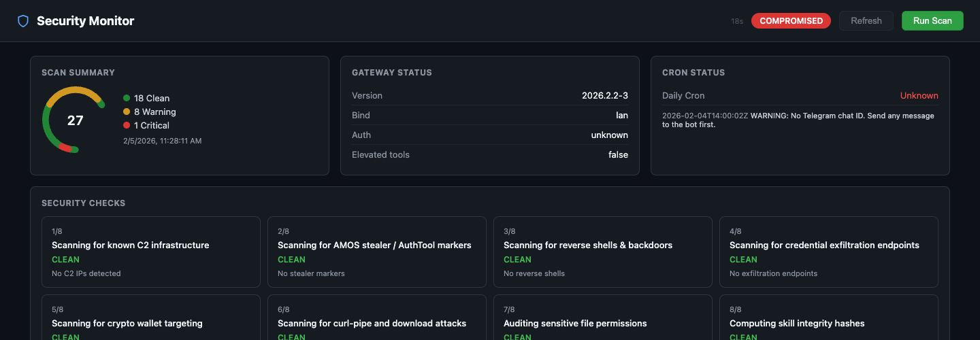The image size is (980, 340).
Task: Click the shield logo icon
Action: (23, 21)
